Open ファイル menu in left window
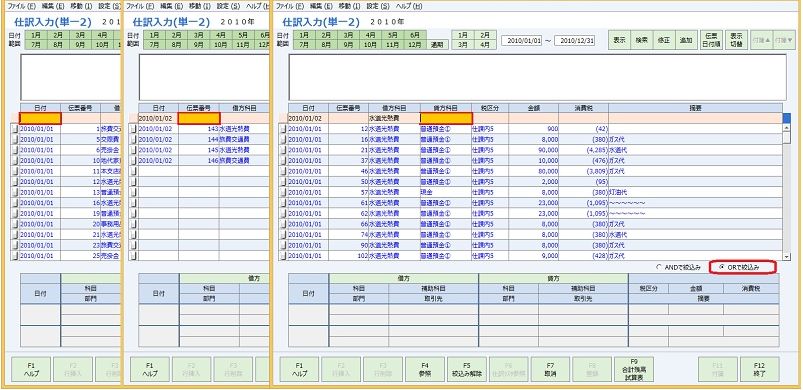The image size is (803, 390). tap(22, 7)
